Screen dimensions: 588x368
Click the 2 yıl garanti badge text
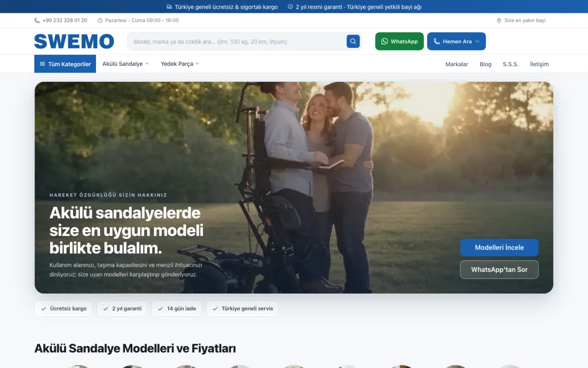click(x=127, y=309)
